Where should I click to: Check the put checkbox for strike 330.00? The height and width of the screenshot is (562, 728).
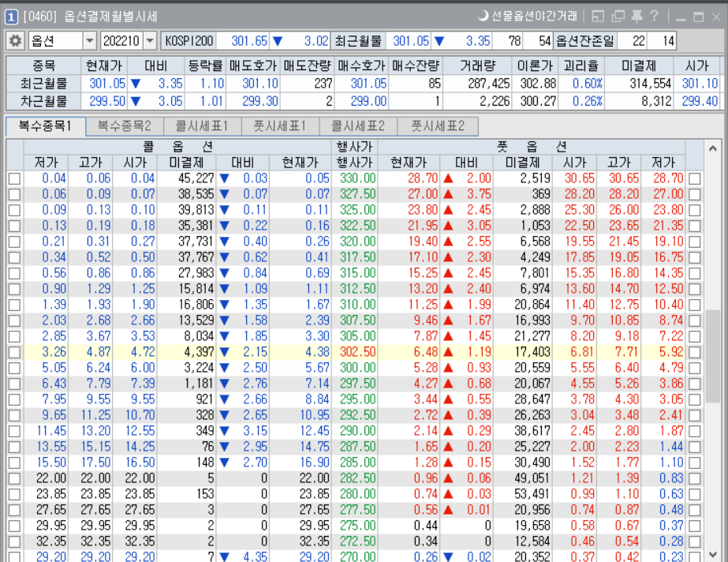[x=695, y=179]
